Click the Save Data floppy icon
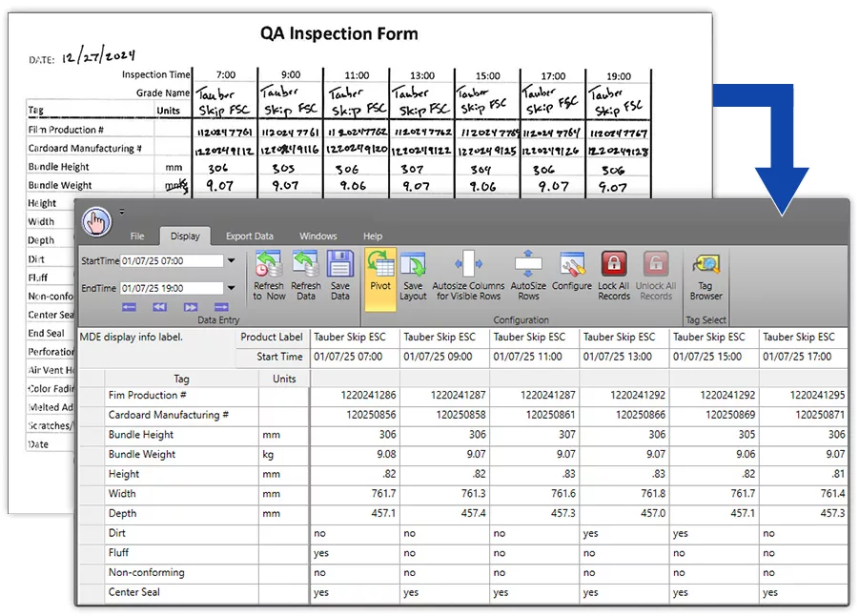Screen dimensions: 859x616 (340, 277)
